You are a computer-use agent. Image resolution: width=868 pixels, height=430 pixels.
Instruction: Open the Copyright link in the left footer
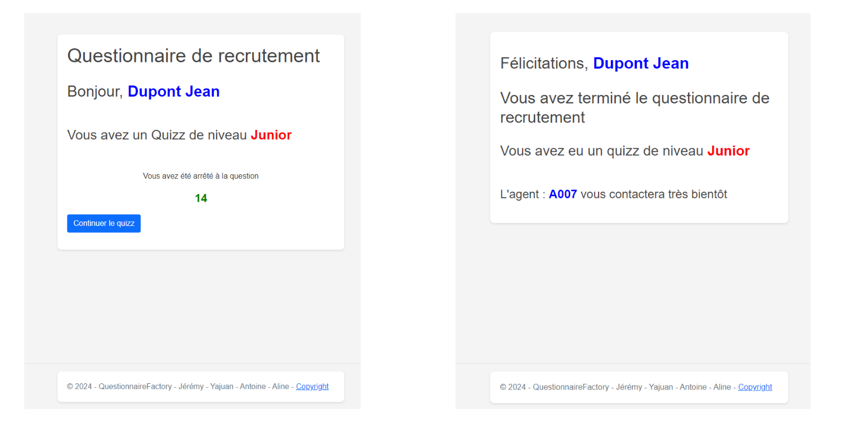312,386
